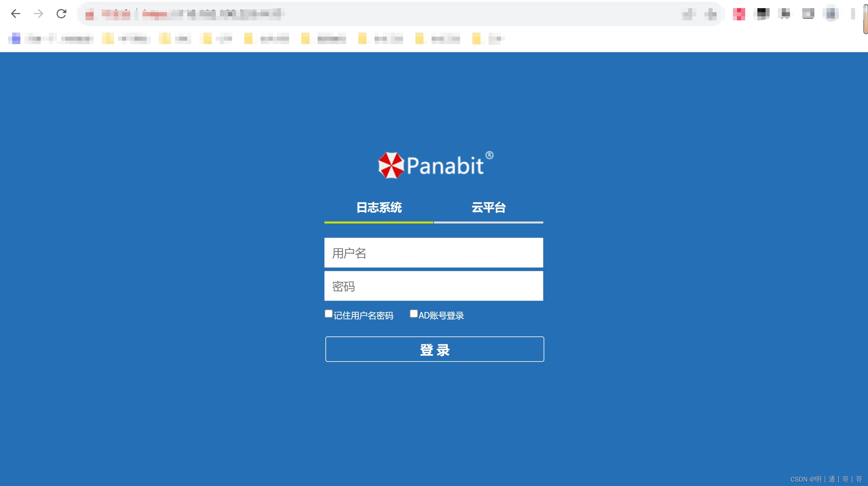
Task: Open the browser profile avatar
Action: pos(831,14)
